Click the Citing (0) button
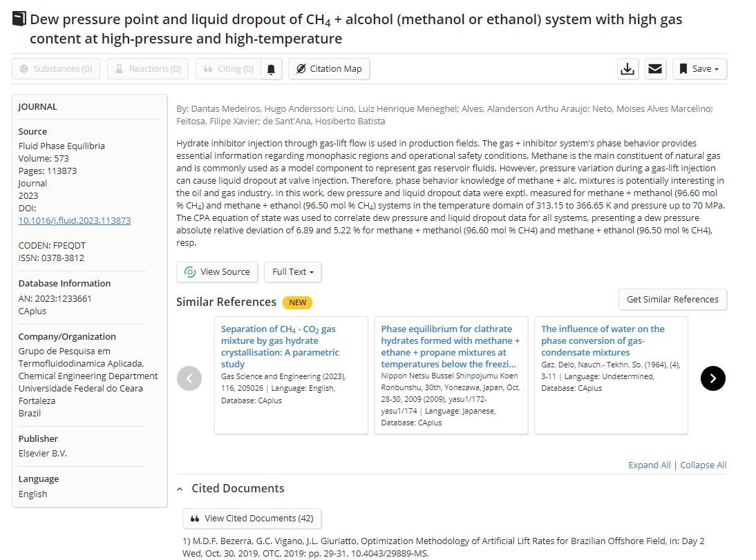 point(229,69)
